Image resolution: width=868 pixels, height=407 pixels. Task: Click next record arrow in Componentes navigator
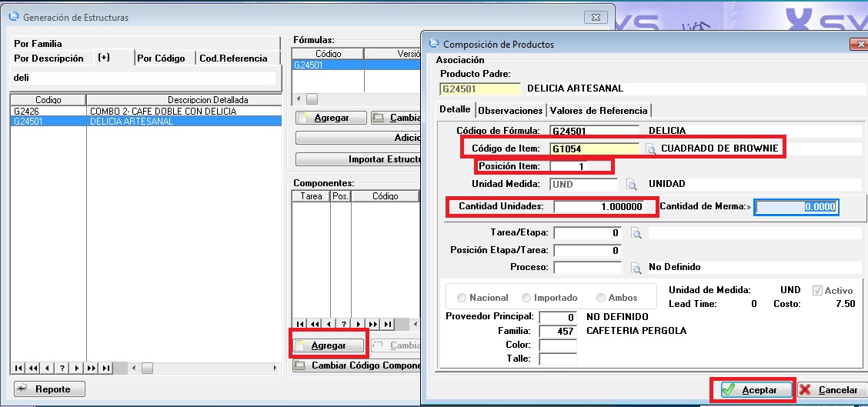coord(360,324)
